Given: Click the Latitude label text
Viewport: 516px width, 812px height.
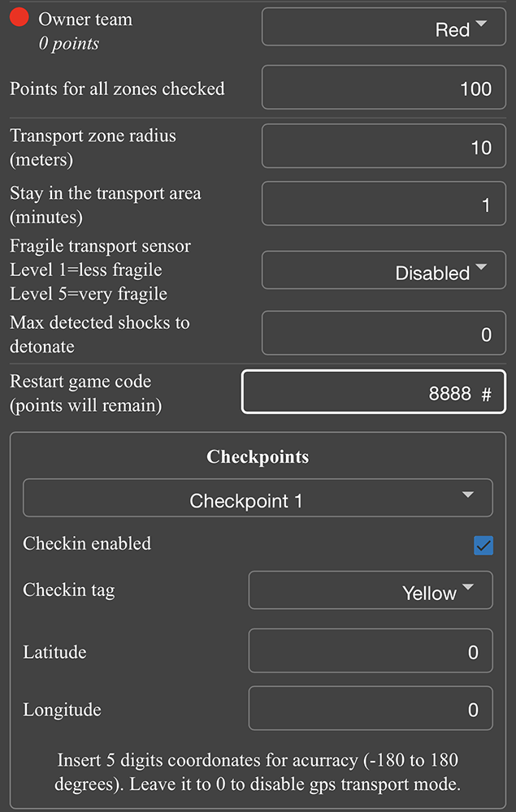Looking at the screenshot, I should pyautogui.click(x=54, y=652).
